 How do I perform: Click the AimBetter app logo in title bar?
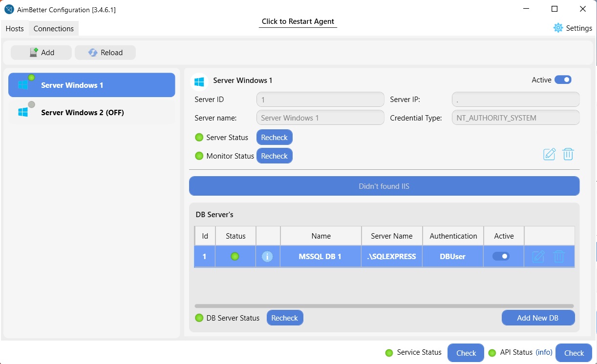point(9,9)
